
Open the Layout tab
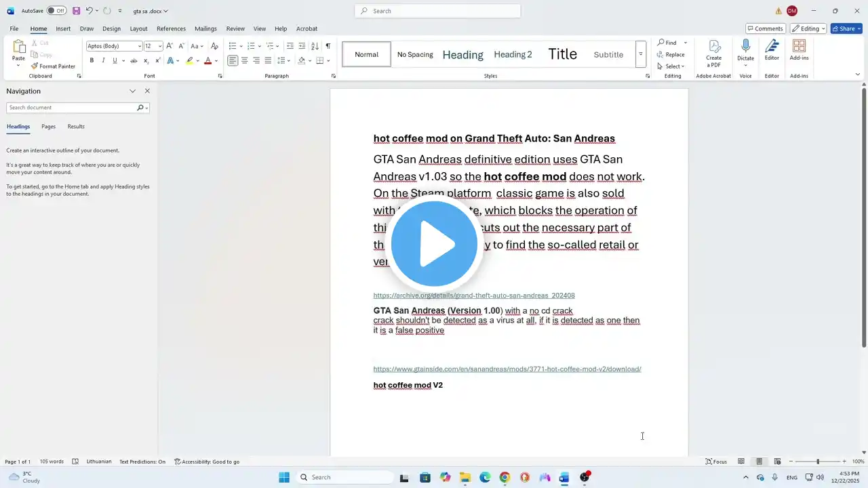point(138,28)
